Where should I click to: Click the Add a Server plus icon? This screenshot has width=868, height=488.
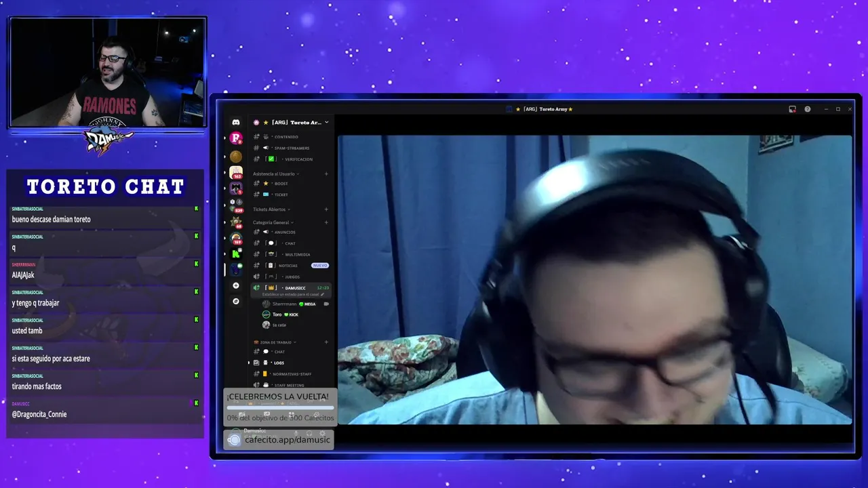[235, 285]
